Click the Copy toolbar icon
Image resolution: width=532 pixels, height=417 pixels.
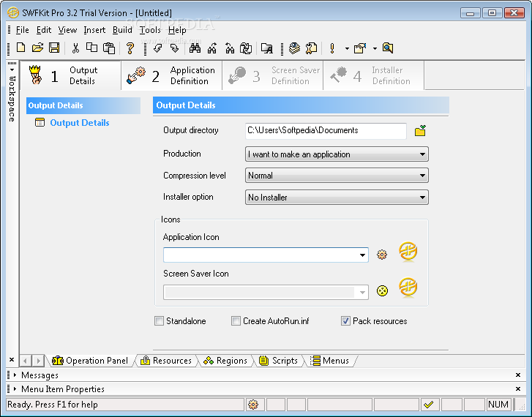pos(91,48)
